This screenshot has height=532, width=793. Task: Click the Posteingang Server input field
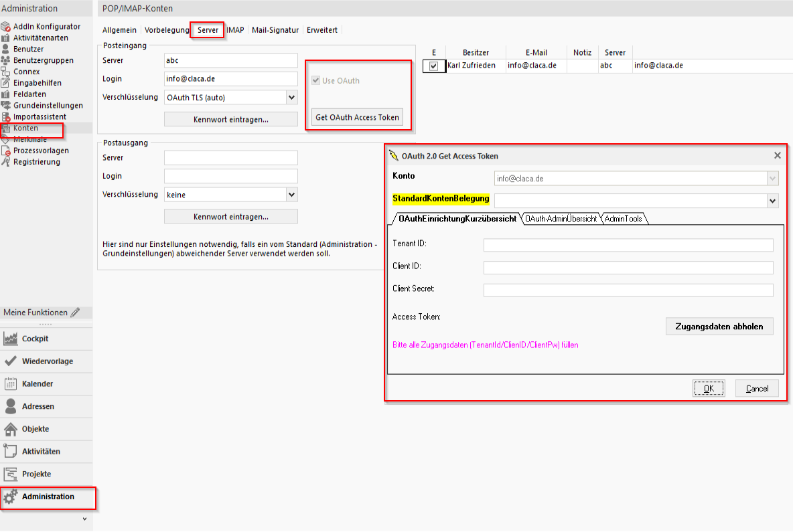pyautogui.click(x=230, y=60)
